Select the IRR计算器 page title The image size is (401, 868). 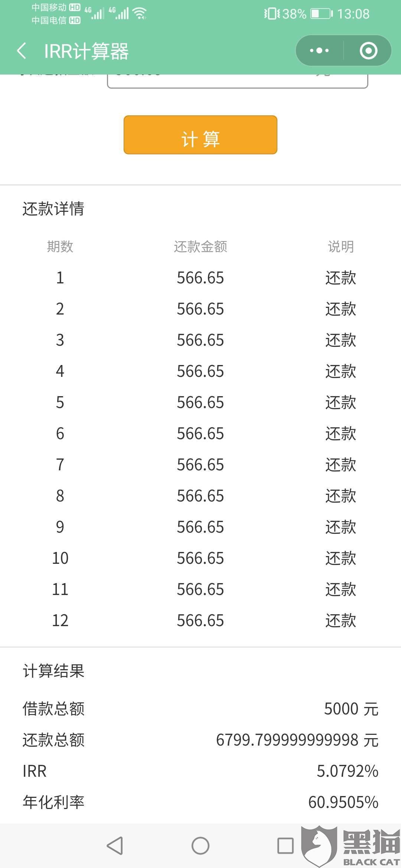pyautogui.click(x=86, y=51)
